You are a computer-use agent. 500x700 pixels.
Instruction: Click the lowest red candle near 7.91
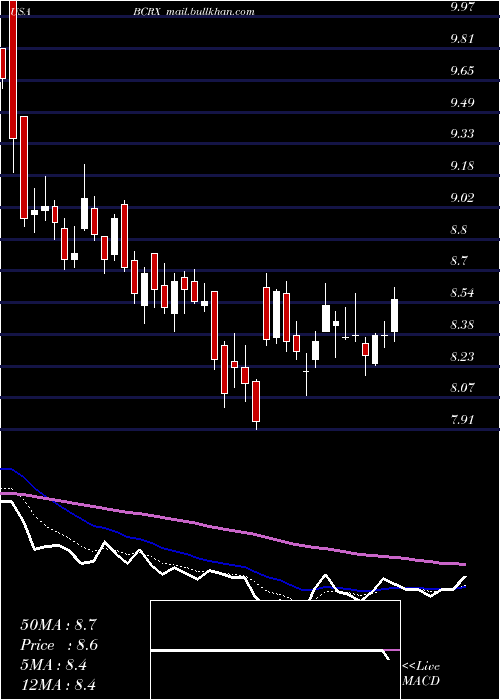256,401
